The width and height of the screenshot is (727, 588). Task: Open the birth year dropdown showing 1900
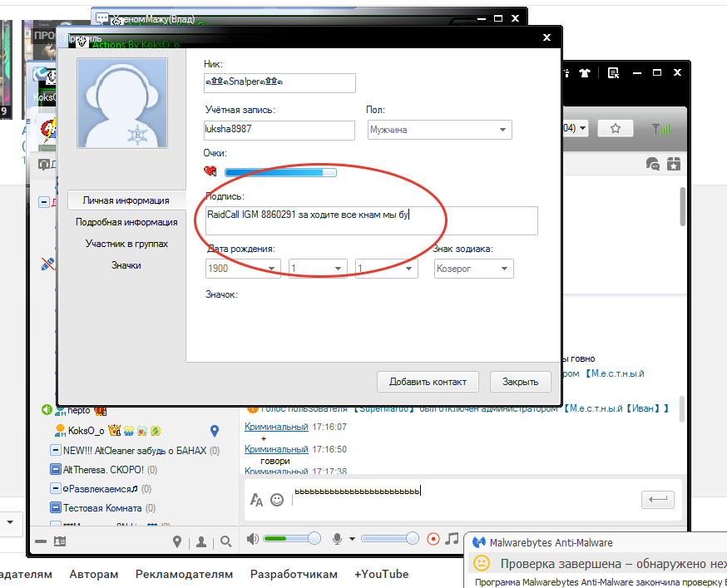point(243,269)
